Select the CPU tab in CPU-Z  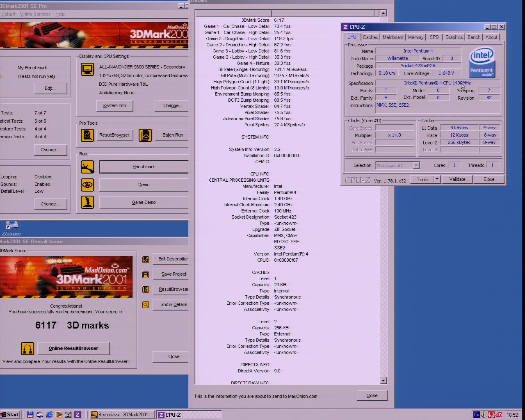pos(352,37)
